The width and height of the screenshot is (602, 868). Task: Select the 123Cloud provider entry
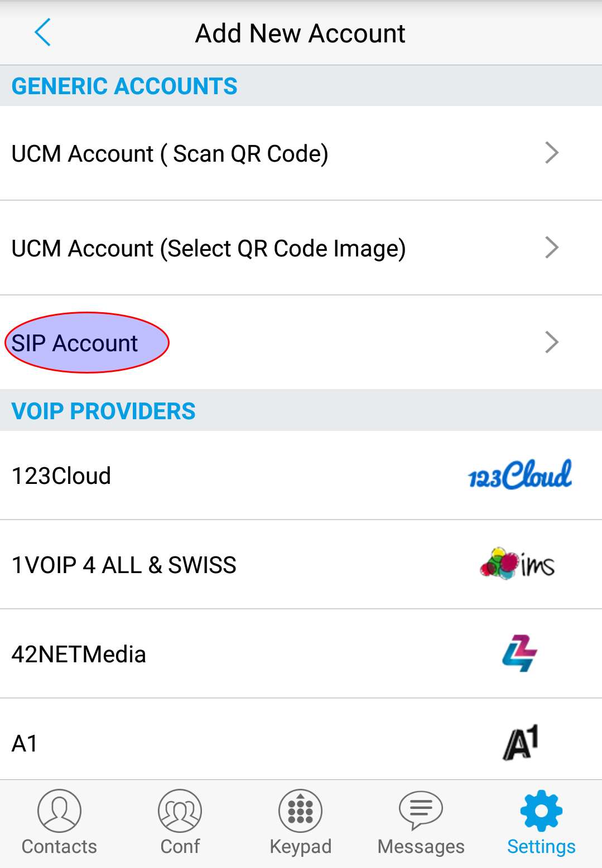pyautogui.click(x=301, y=476)
